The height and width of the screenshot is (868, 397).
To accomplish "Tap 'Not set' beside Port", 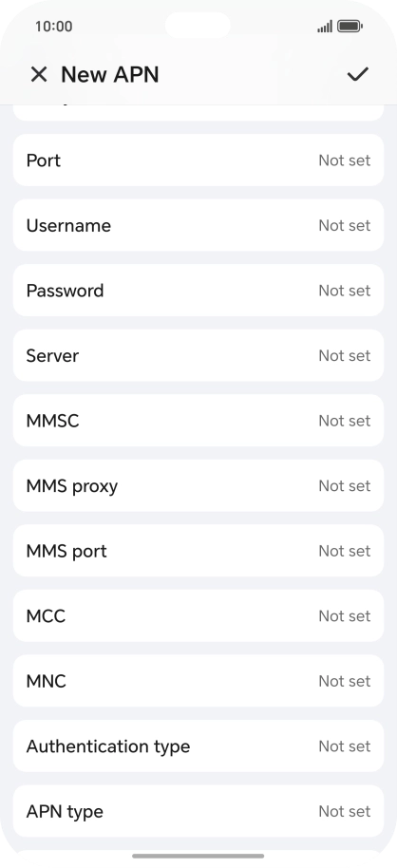I will 345,160.
